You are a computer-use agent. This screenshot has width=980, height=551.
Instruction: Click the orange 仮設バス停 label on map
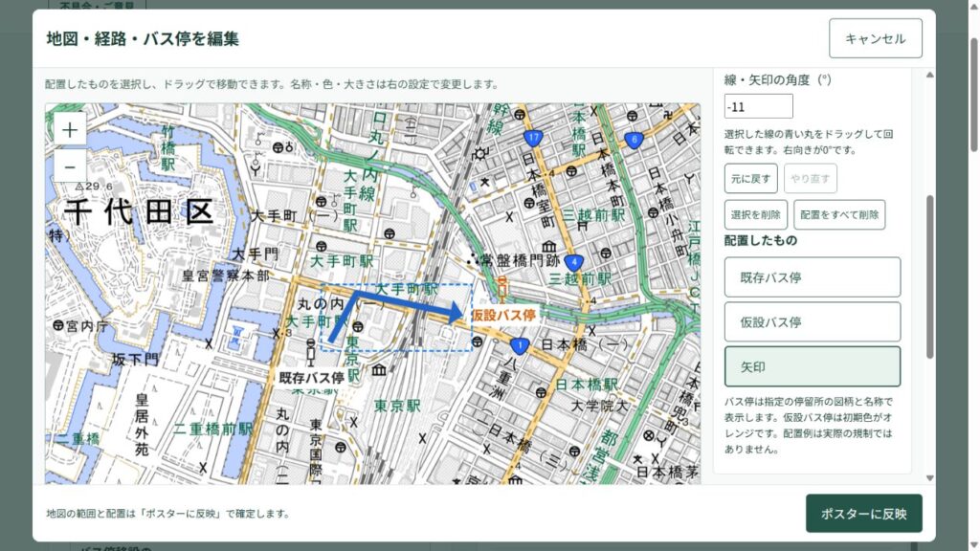click(503, 315)
